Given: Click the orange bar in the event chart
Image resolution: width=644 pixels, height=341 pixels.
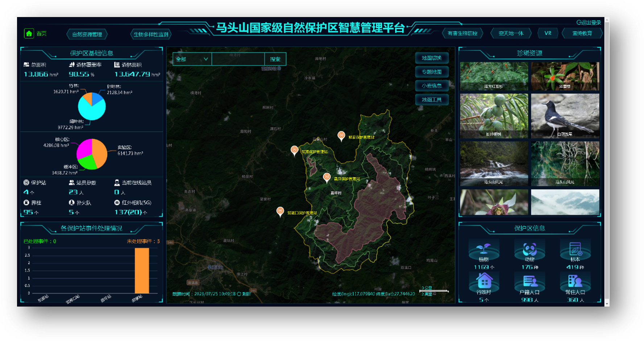Looking at the screenshot, I should [x=142, y=270].
